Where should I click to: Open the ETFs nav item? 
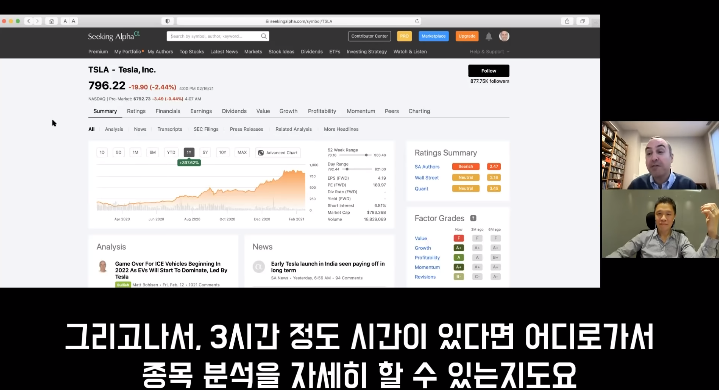point(335,52)
